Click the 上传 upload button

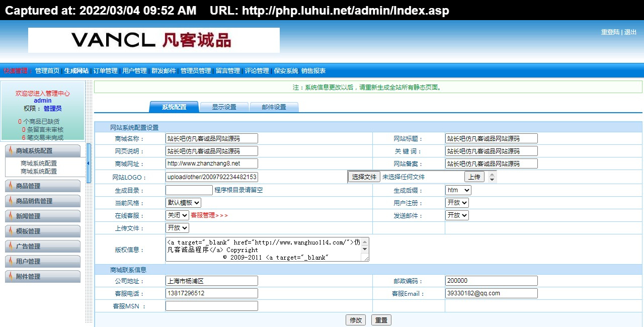[474, 177]
